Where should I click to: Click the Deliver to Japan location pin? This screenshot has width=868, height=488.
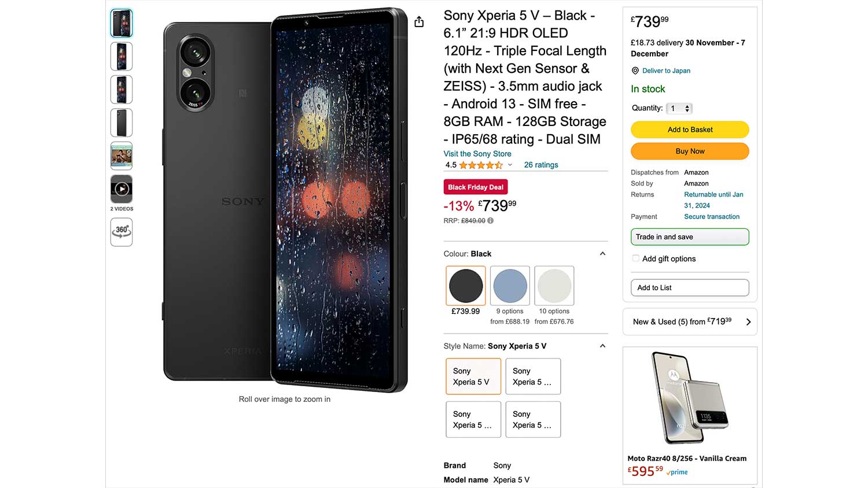tap(635, 71)
